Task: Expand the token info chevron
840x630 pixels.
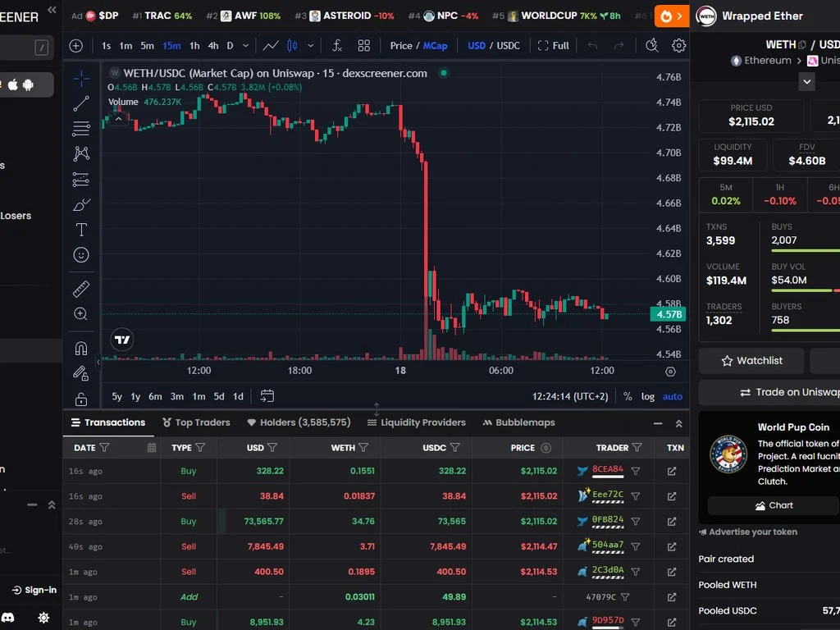Action: point(807,82)
